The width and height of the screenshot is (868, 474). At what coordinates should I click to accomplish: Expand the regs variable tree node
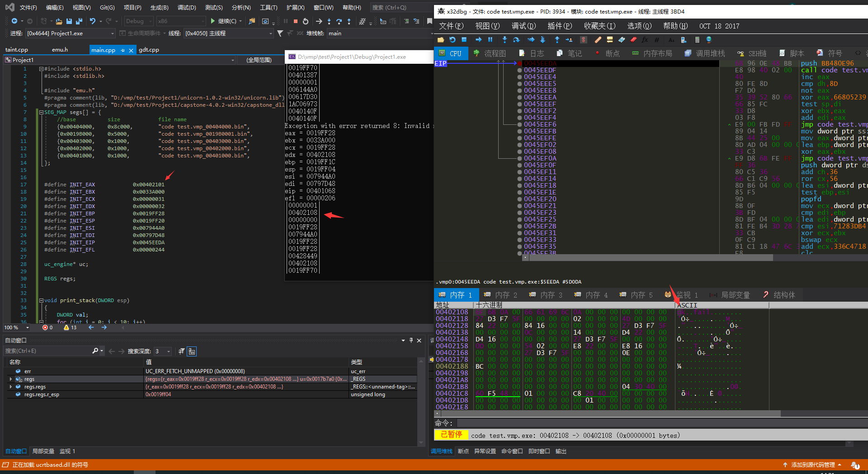click(x=11, y=379)
